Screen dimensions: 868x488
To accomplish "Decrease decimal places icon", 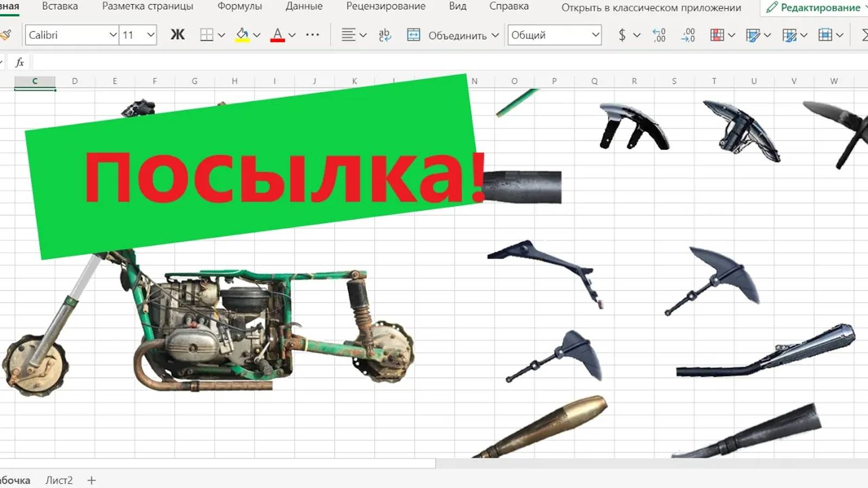I will (x=687, y=35).
